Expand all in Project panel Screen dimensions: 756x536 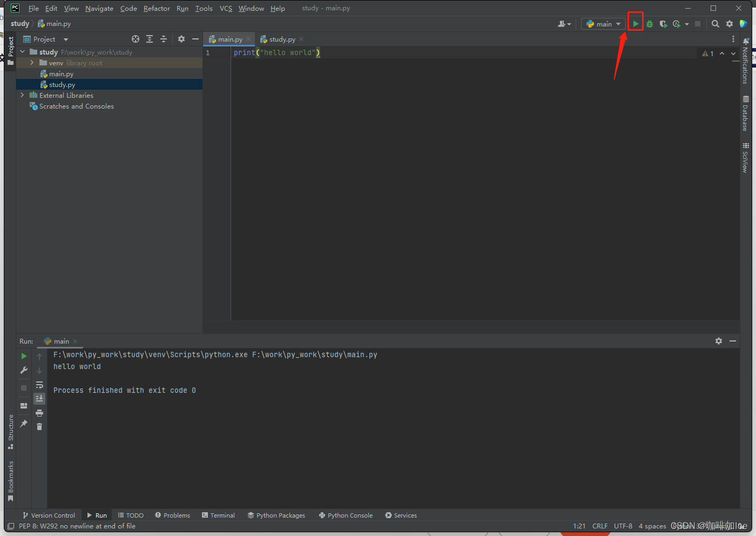tap(150, 39)
